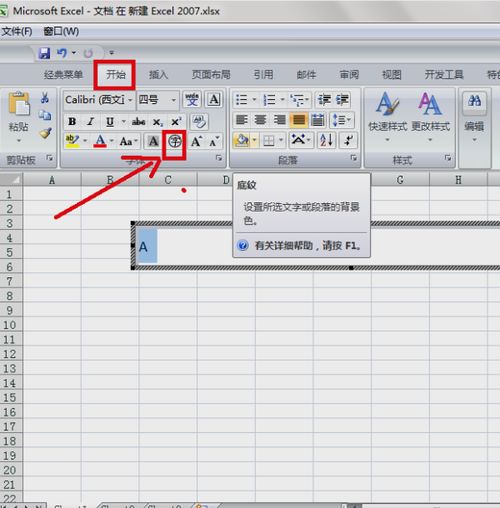Select the Bullets list icon
Viewport: 500px width, 508px height.
point(241,99)
